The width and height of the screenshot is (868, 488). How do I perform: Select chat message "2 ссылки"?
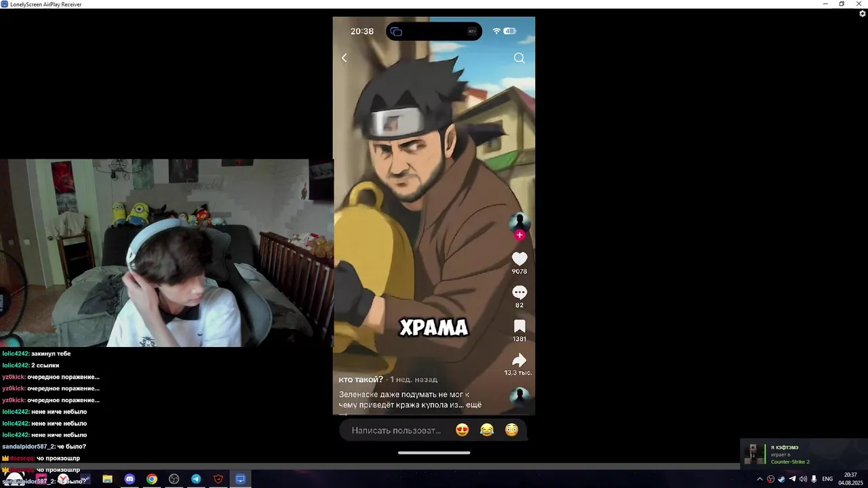(x=46, y=365)
